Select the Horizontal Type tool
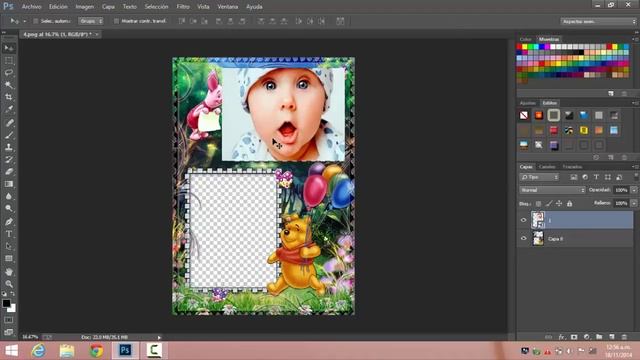This screenshot has width=640, height=360. 9,234
